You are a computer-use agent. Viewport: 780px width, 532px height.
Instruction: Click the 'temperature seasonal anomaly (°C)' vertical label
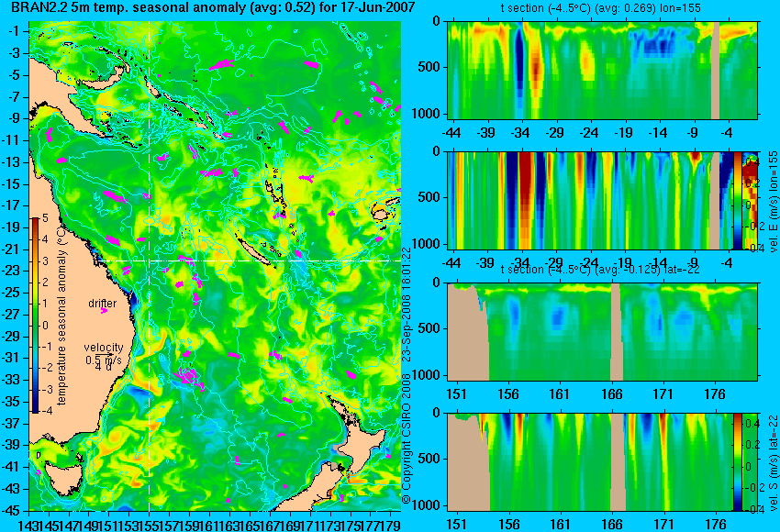[x=61, y=316]
